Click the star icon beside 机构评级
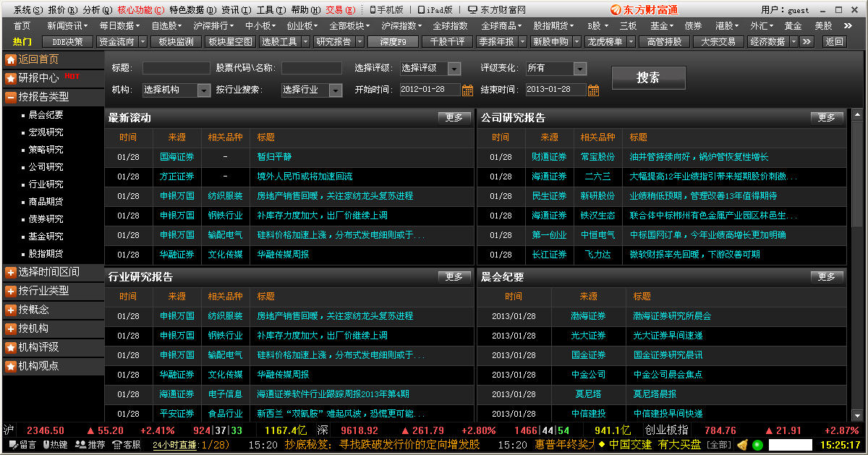The height and width of the screenshot is (455, 868). pyautogui.click(x=11, y=347)
